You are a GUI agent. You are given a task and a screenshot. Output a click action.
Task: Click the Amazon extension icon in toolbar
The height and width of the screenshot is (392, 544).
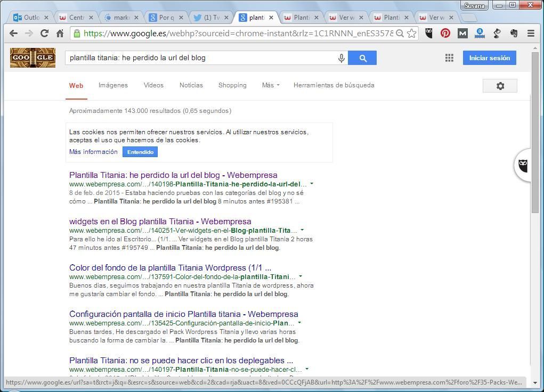[x=480, y=34]
